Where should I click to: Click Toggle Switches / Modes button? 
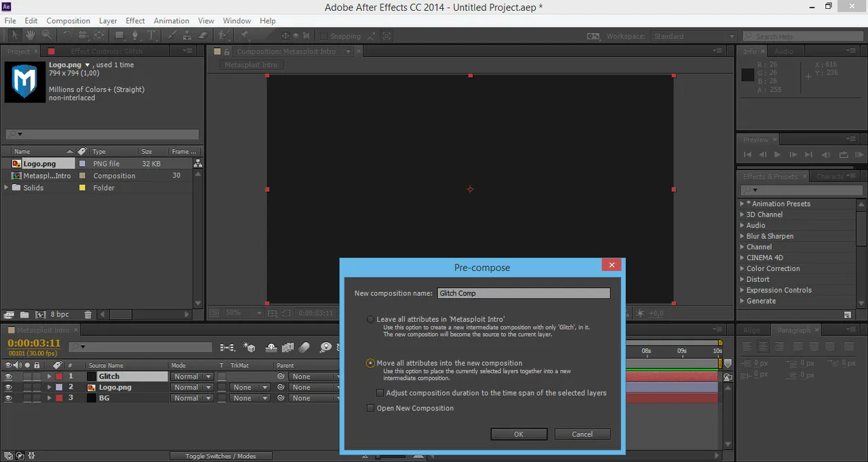[x=221, y=456]
